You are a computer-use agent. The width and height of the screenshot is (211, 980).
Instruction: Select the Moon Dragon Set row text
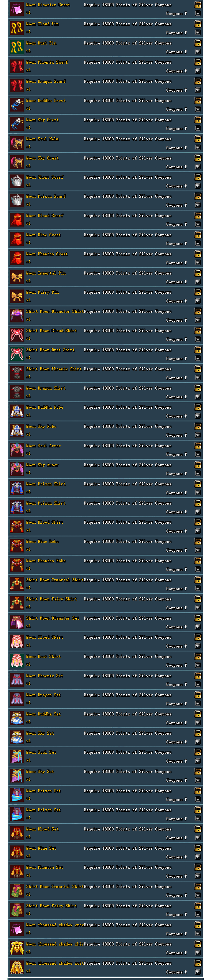point(43,695)
